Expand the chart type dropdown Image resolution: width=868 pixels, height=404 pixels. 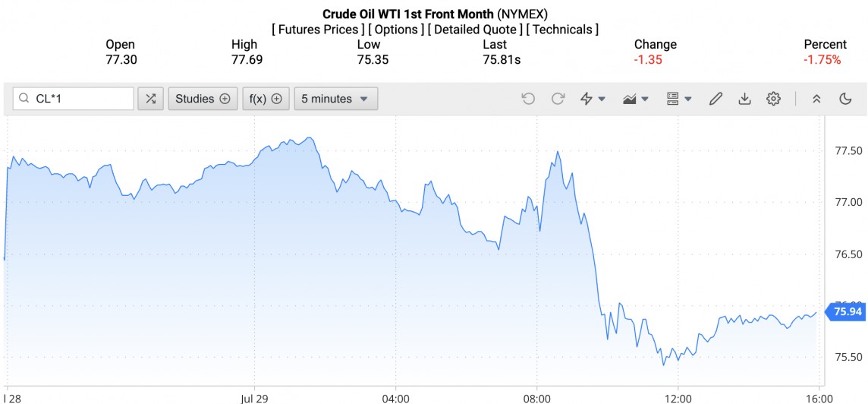[636, 99]
